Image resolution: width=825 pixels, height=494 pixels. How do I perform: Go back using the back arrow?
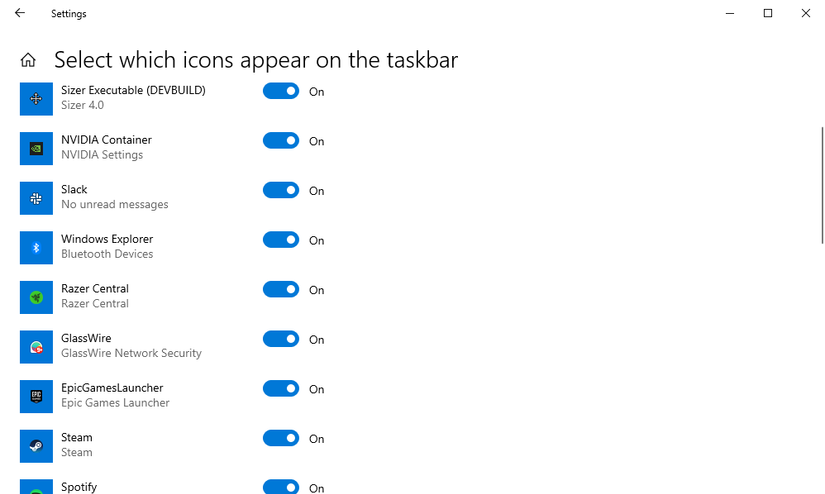pyautogui.click(x=20, y=14)
